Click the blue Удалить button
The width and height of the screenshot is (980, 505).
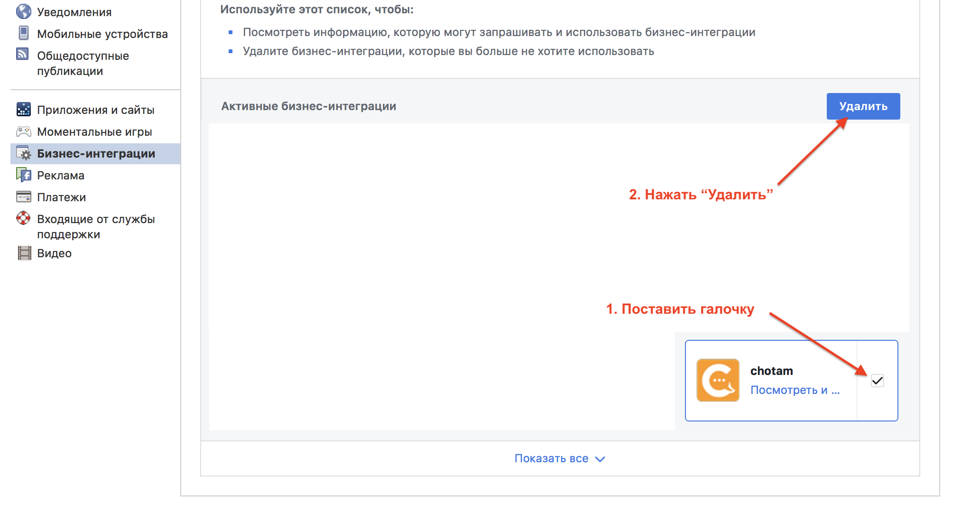tap(863, 106)
